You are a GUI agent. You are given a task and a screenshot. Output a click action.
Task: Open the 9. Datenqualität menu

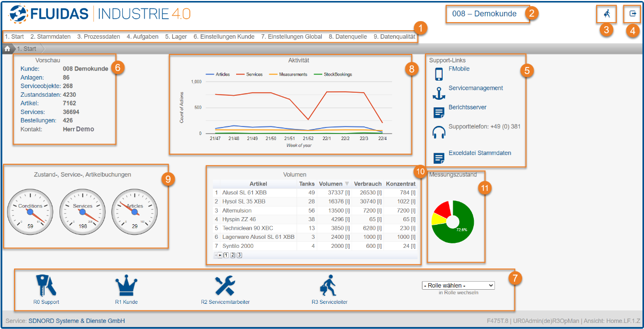coord(394,37)
